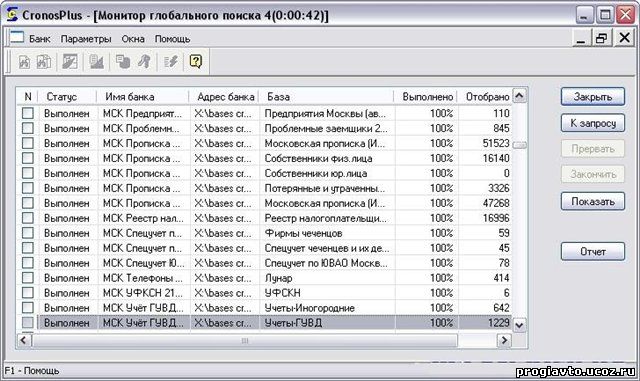Click the hand with dialog toolbar icon

coord(122,62)
